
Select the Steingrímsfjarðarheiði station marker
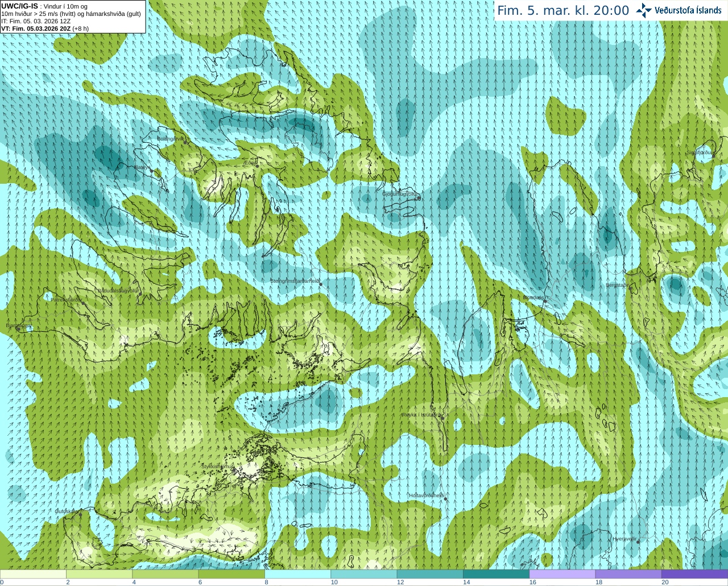pos(321,284)
